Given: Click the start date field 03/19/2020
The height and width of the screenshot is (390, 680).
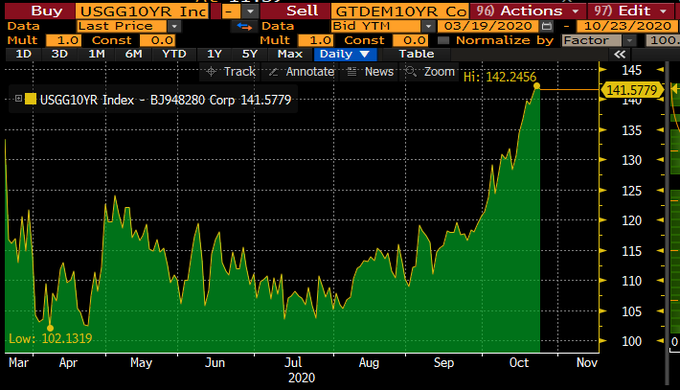Looking at the screenshot, I should pos(489,26).
